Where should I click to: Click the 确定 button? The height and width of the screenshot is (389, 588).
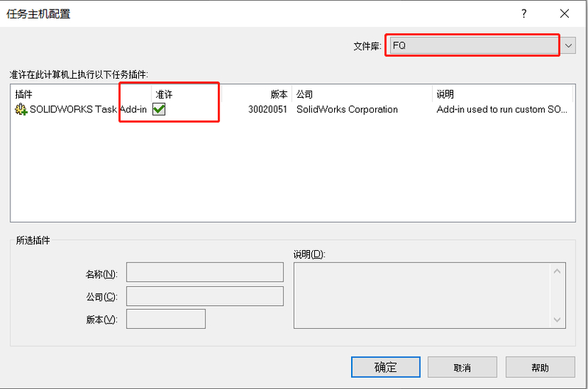pyautogui.click(x=386, y=367)
